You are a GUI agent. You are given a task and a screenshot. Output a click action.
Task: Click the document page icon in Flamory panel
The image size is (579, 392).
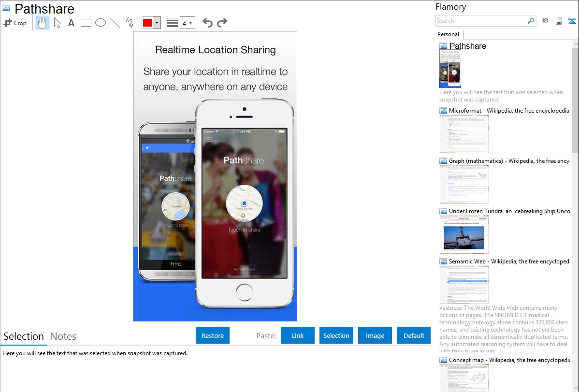pos(559,21)
